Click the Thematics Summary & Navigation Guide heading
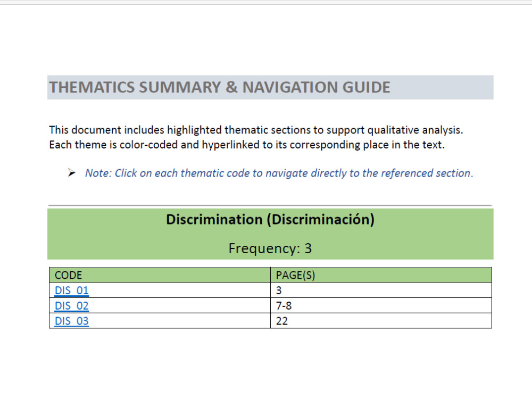This screenshot has height=399, width=532. pos(220,87)
